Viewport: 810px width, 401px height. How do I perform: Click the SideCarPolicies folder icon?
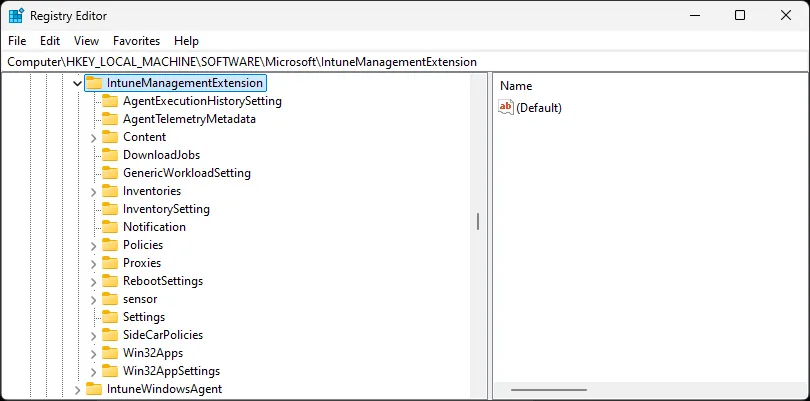click(x=110, y=335)
